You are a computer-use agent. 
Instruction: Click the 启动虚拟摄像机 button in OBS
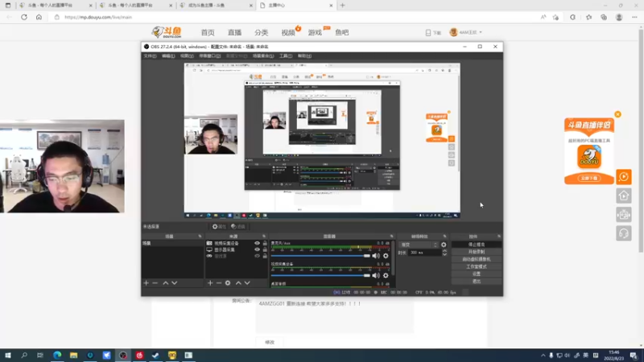coord(477,259)
